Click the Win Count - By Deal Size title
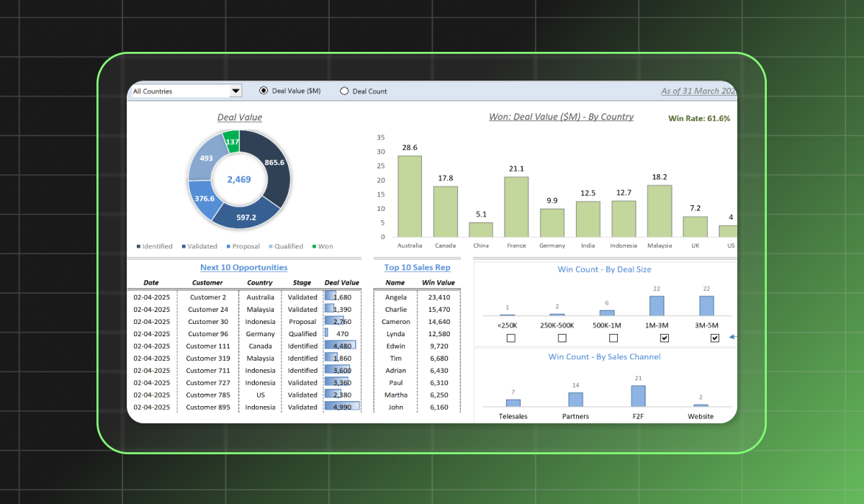The image size is (864, 504). point(605,269)
